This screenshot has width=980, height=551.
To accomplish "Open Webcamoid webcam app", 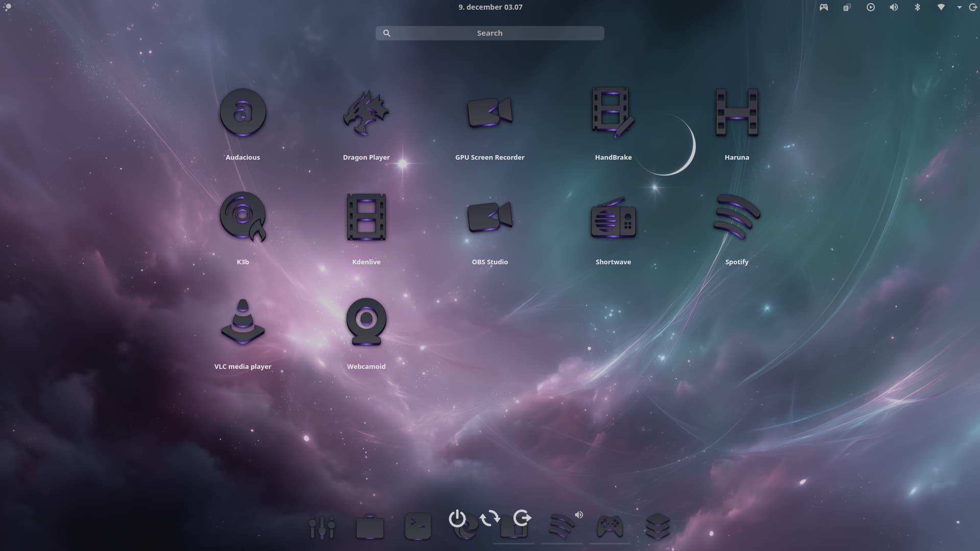I will [366, 322].
